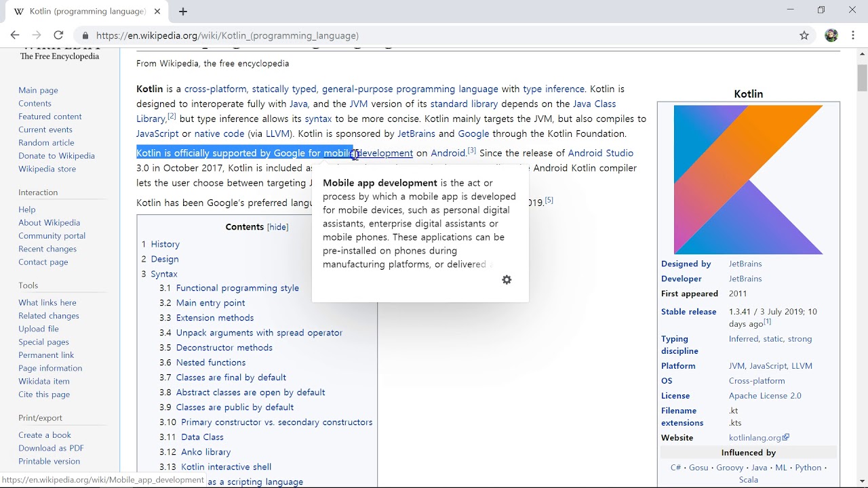868x488 pixels.
Task: Open Cite this page link
Action: click(44, 394)
